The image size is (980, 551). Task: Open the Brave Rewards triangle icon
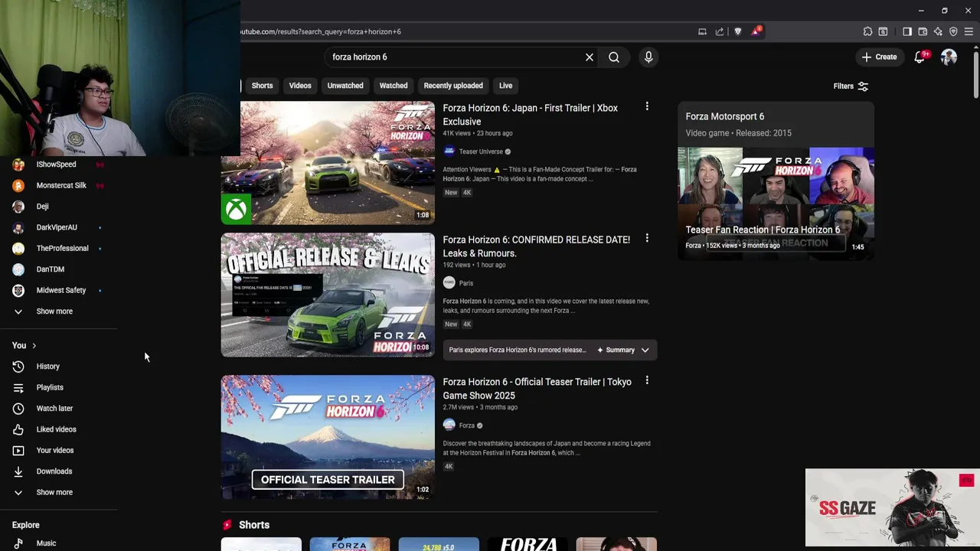point(756,31)
